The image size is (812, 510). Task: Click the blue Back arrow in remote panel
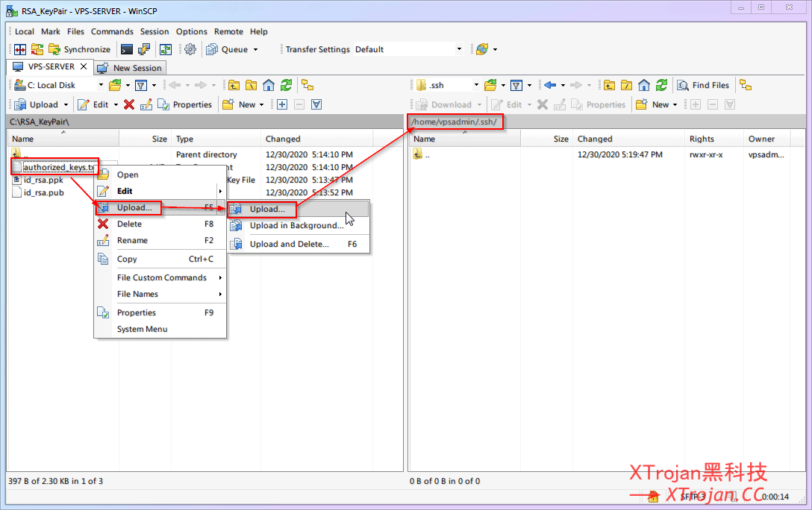[x=550, y=85]
